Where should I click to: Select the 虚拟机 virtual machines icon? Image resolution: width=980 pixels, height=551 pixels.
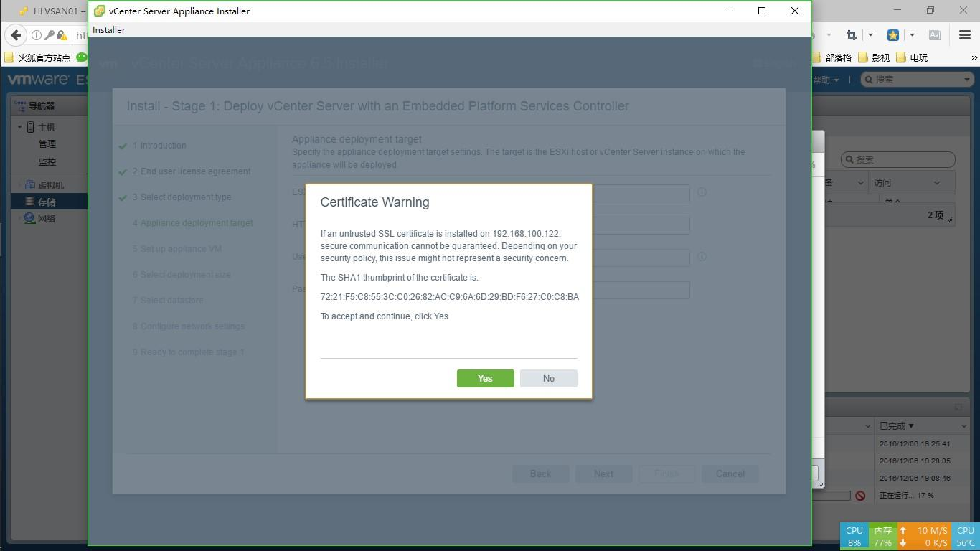[29, 185]
